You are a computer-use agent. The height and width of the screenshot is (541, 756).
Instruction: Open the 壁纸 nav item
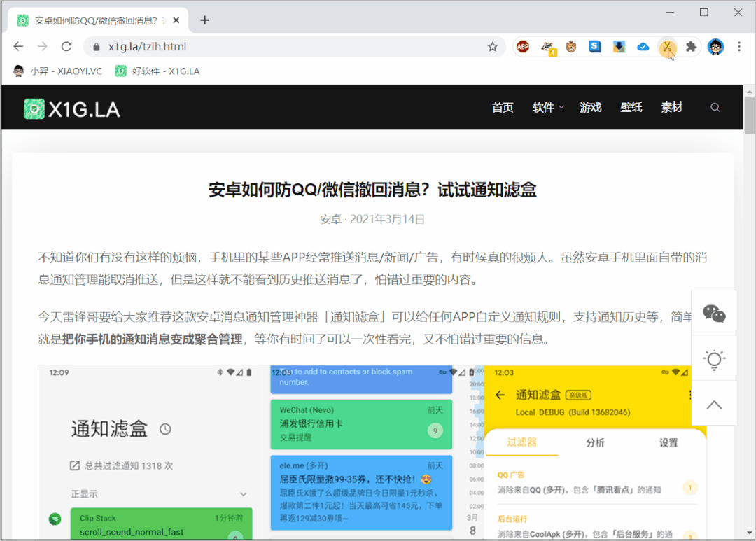click(x=631, y=108)
